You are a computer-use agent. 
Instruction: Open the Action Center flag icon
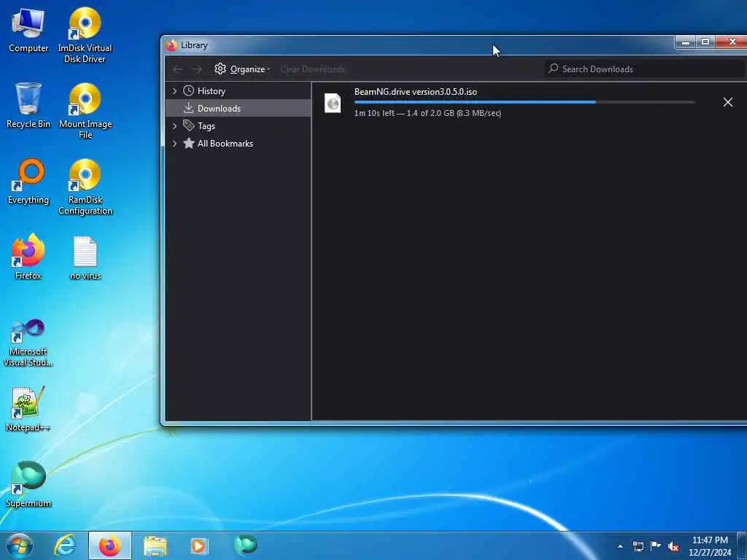tap(656, 545)
